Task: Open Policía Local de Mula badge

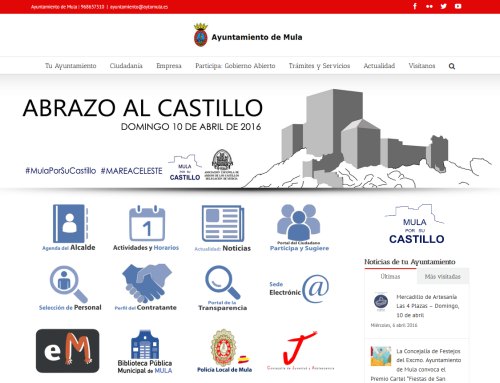Action: pyautogui.click(x=224, y=351)
